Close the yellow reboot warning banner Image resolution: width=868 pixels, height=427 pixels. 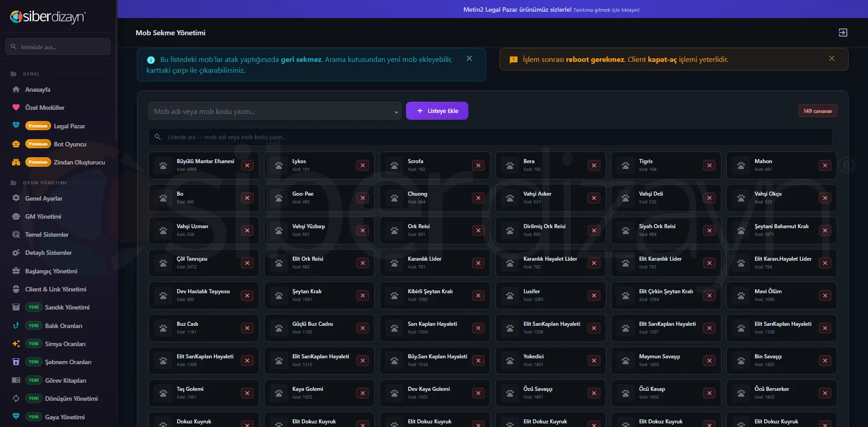click(832, 58)
